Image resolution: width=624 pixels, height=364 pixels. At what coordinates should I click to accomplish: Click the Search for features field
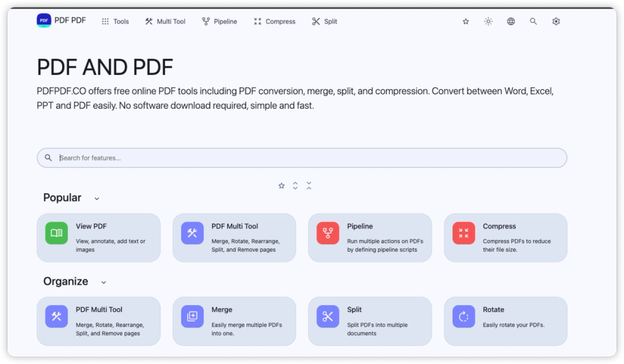[x=302, y=158]
